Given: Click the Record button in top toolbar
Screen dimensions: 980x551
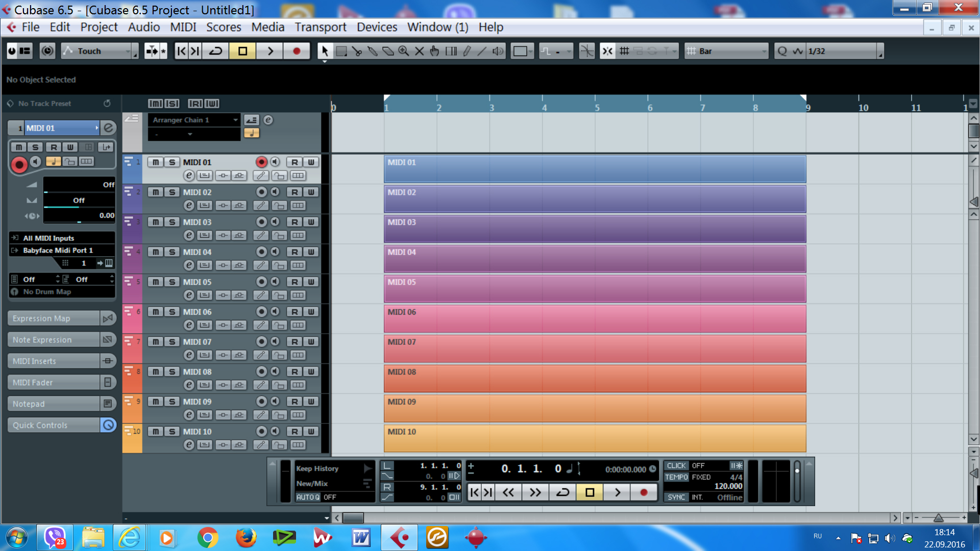Looking at the screenshot, I should (297, 51).
